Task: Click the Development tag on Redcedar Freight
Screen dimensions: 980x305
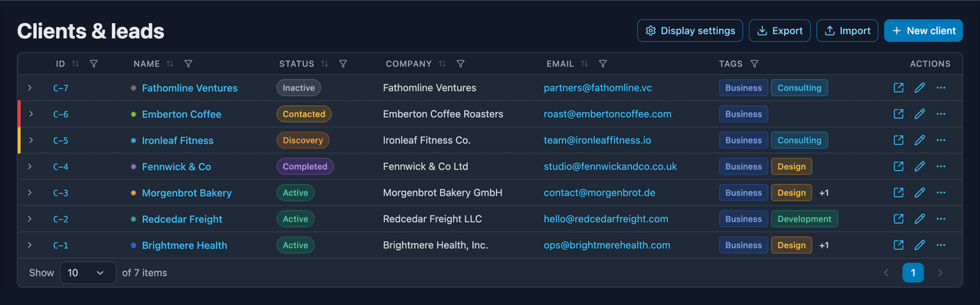Action: click(805, 219)
